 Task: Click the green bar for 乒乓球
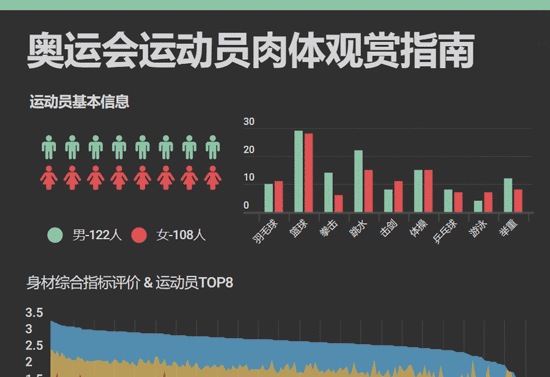(448, 201)
